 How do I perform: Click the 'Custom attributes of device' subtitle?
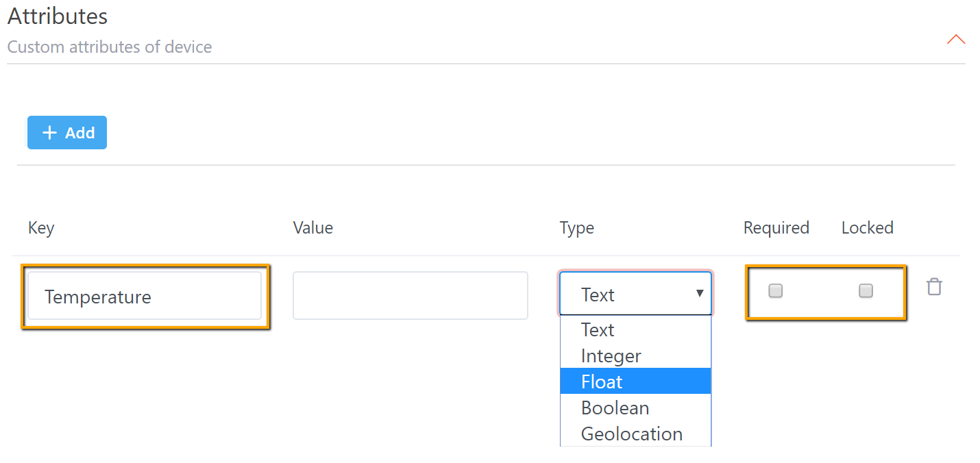110,47
